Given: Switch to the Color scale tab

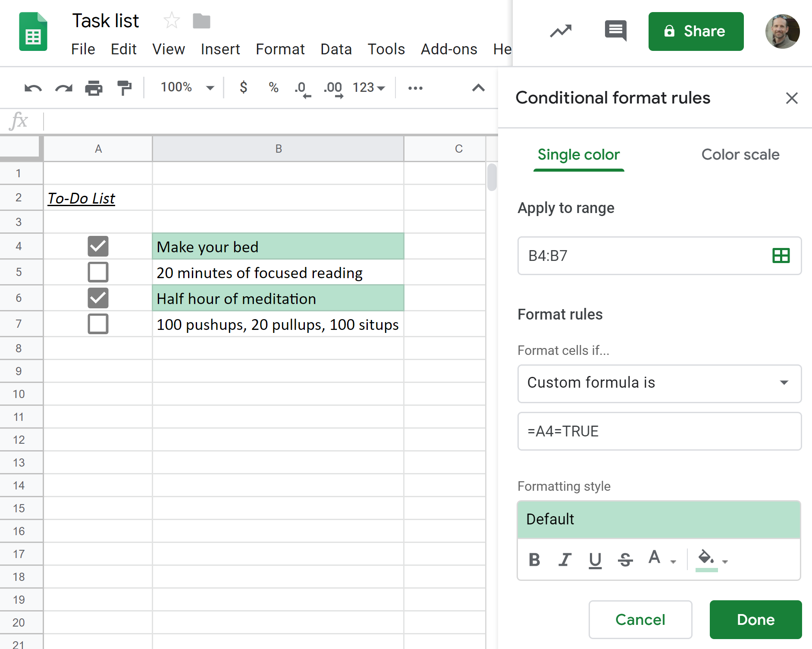Looking at the screenshot, I should (740, 155).
